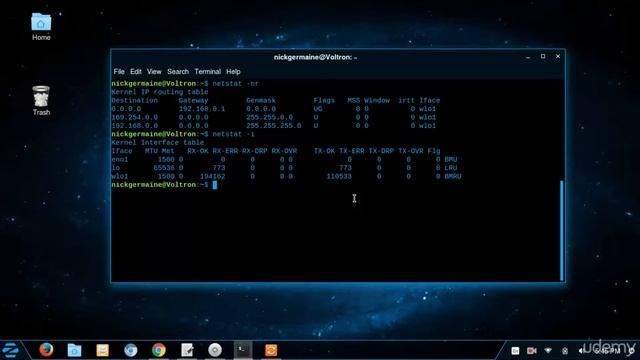Click genmask '255.255.255.0' value

point(273,126)
